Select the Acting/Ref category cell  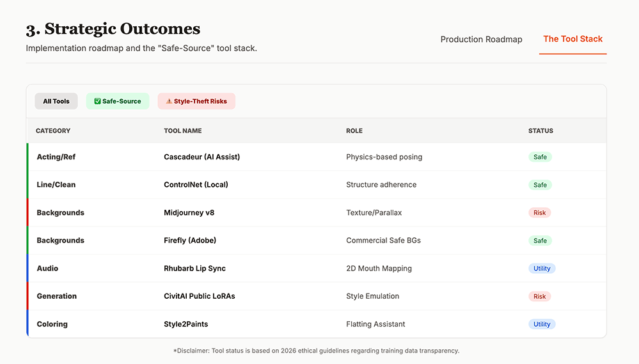point(56,157)
